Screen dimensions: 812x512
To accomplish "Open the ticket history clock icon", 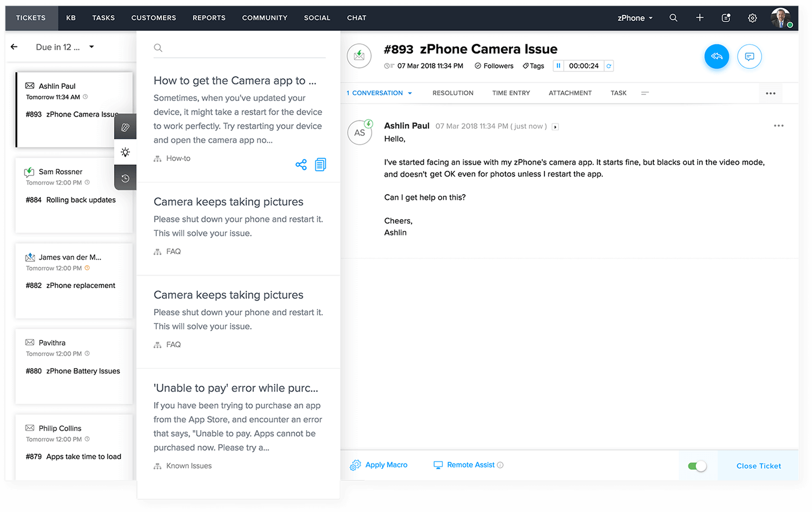I will [x=125, y=178].
